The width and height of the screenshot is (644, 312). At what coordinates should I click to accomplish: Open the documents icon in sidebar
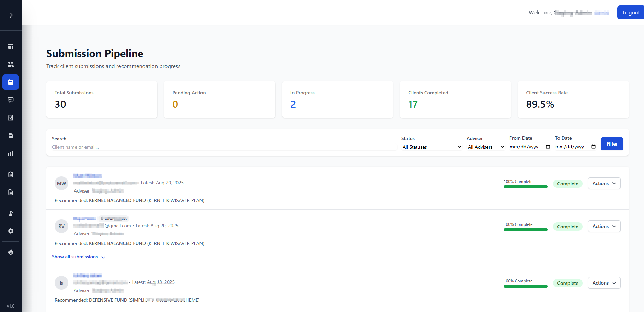11,136
